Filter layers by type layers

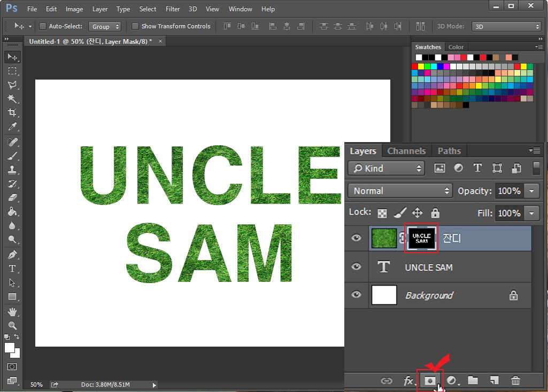pyautogui.click(x=477, y=168)
